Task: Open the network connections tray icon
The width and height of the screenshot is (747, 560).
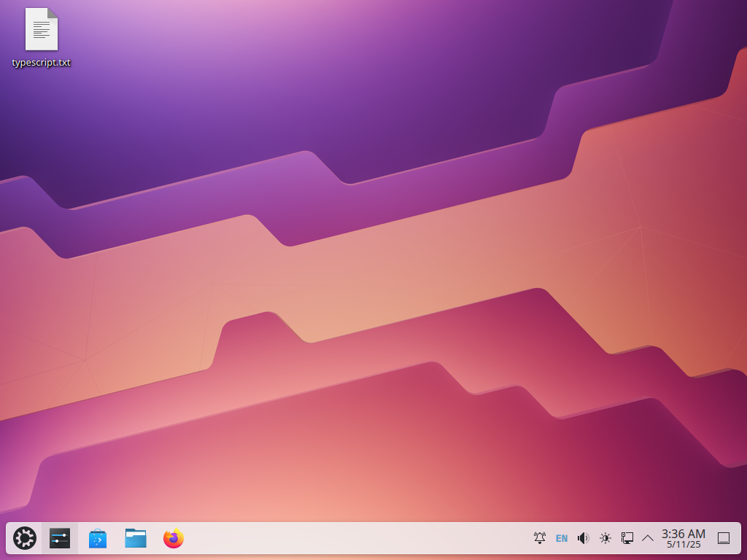Action: [627, 538]
